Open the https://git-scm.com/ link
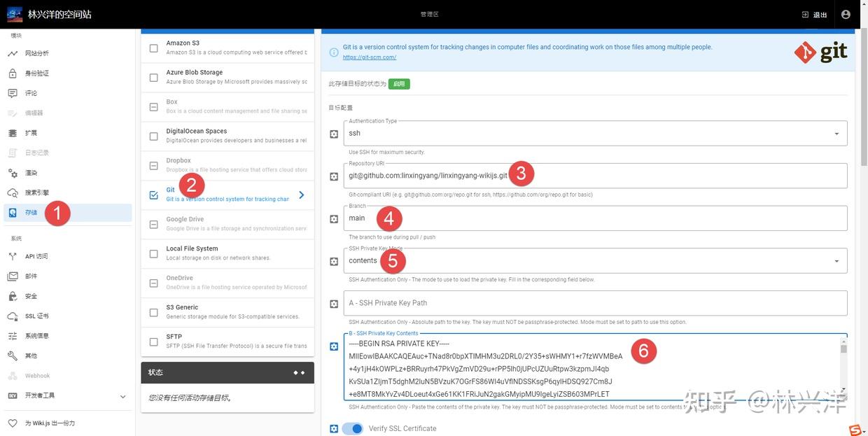The height and width of the screenshot is (436, 868). click(370, 57)
